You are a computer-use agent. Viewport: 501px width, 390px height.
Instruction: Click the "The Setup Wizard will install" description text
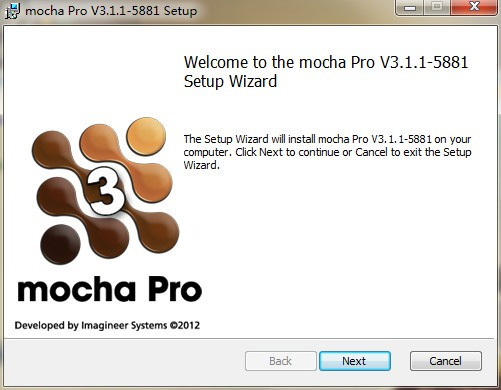pyautogui.click(x=327, y=152)
